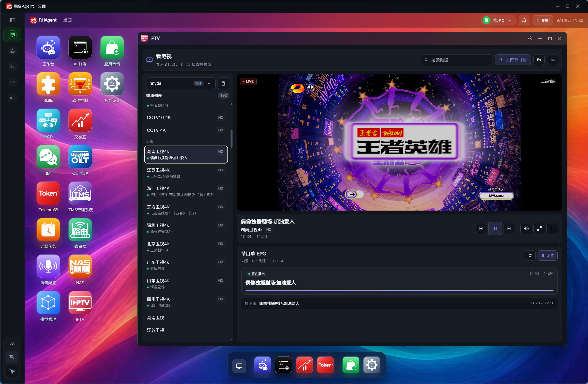Open the 交易室 desktop icon
This screenshot has height=384, width=588.
(80, 120)
